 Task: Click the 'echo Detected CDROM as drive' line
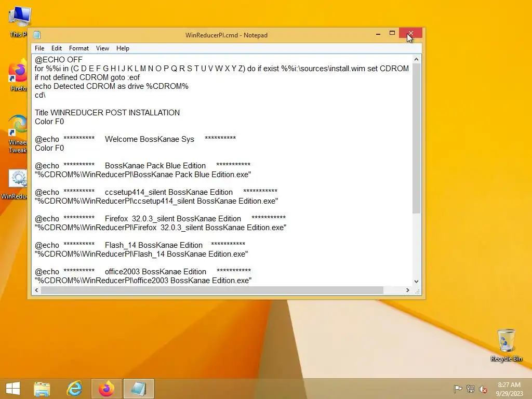tap(111, 86)
